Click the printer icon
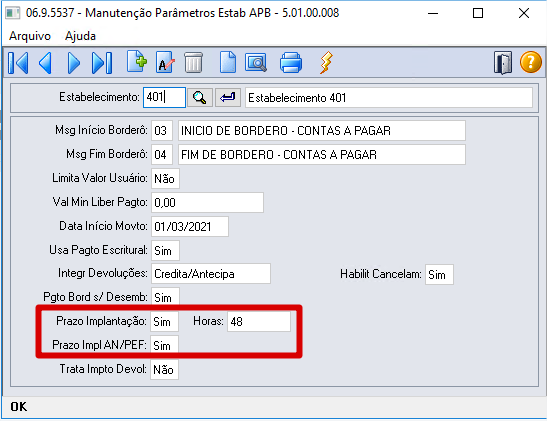This screenshot has width=547, height=421. click(291, 62)
